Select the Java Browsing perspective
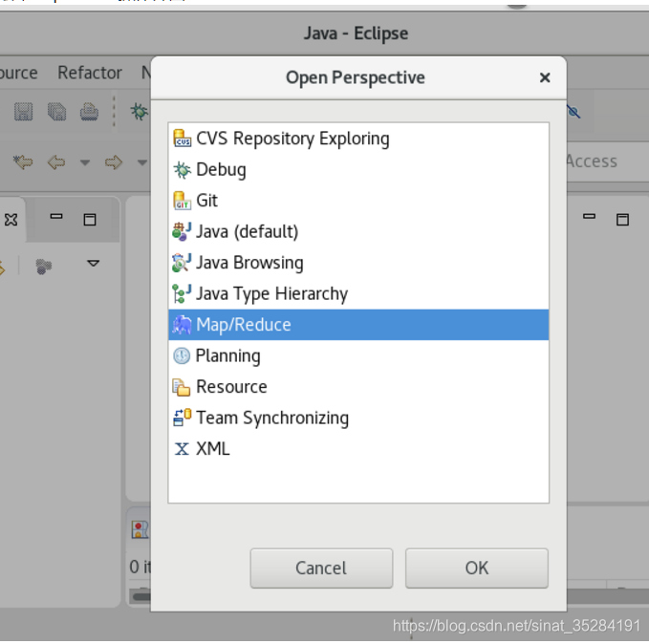This screenshot has width=649, height=644. coord(358,263)
